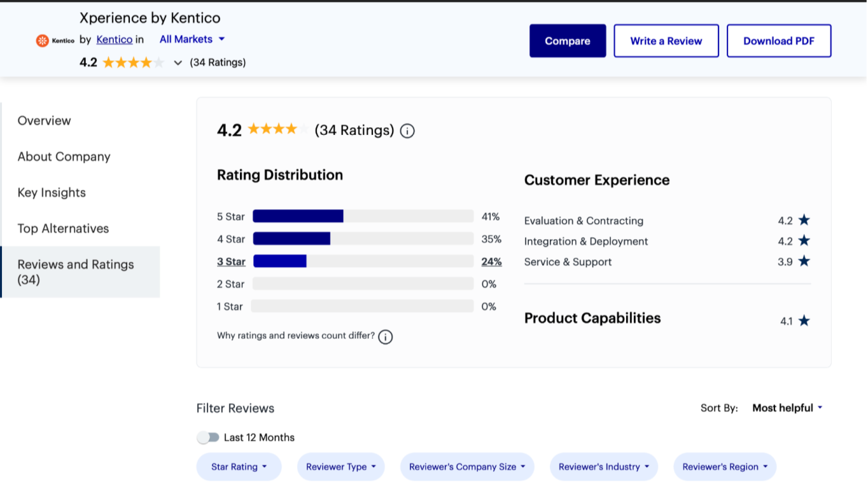Click the Product Capabilities star icon

[x=804, y=320]
